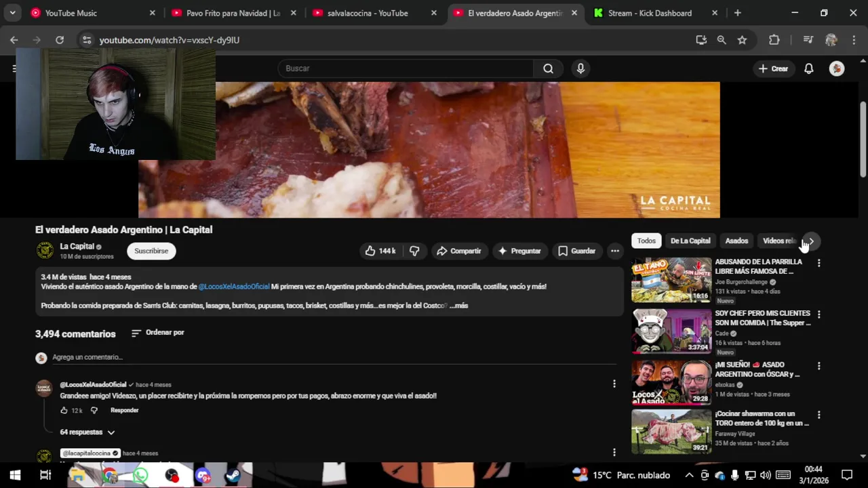Image resolution: width=868 pixels, height=488 pixels.
Task: Activate voice search microphone icon
Action: (x=580, y=68)
